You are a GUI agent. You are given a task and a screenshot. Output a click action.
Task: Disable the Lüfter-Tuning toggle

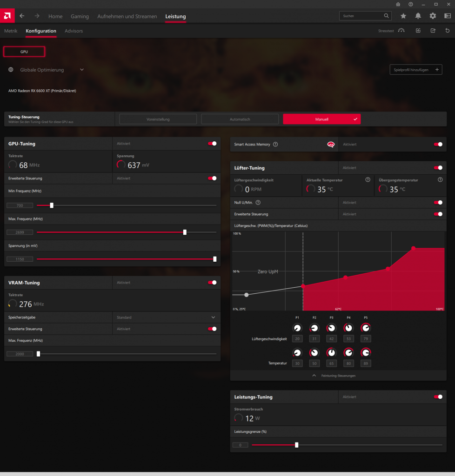[438, 168]
